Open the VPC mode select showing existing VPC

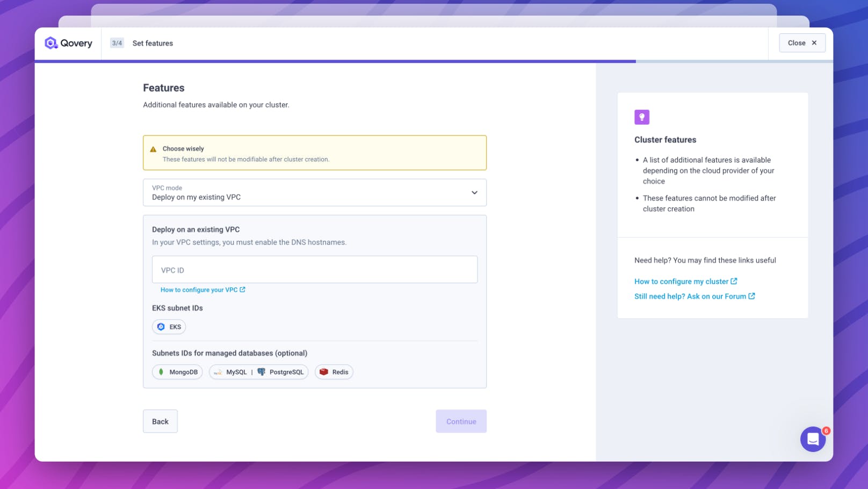click(x=315, y=192)
